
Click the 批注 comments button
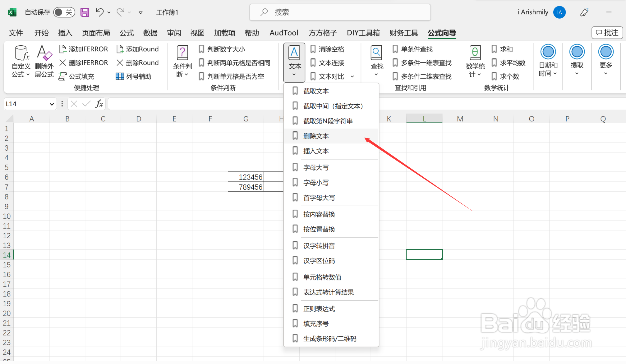coord(607,33)
